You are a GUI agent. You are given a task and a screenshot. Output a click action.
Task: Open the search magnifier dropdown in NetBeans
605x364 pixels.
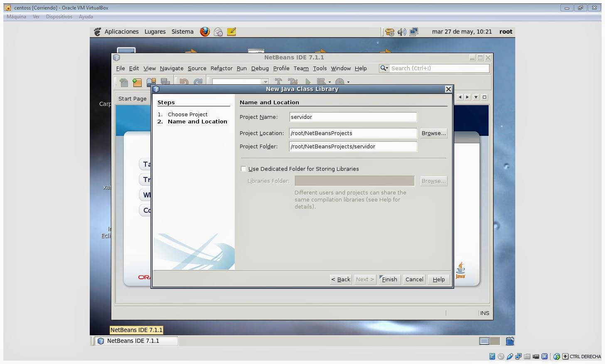coord(384,68)
